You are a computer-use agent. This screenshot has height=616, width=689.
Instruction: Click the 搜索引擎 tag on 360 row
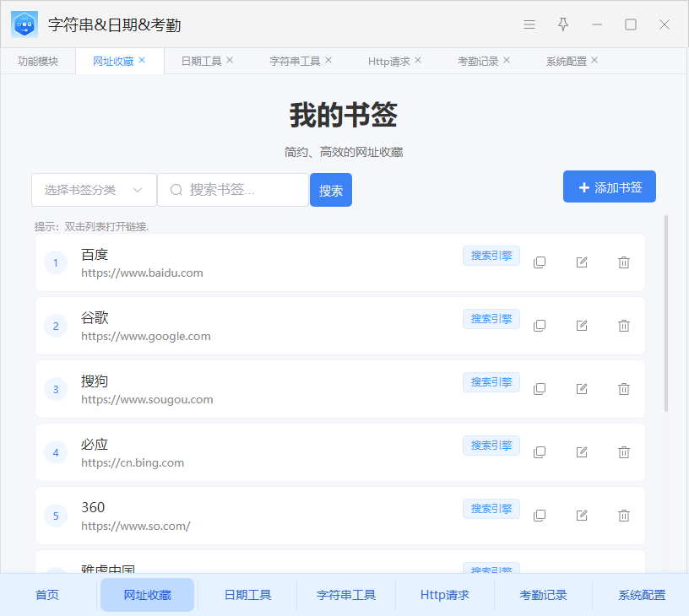coord(491,509)
